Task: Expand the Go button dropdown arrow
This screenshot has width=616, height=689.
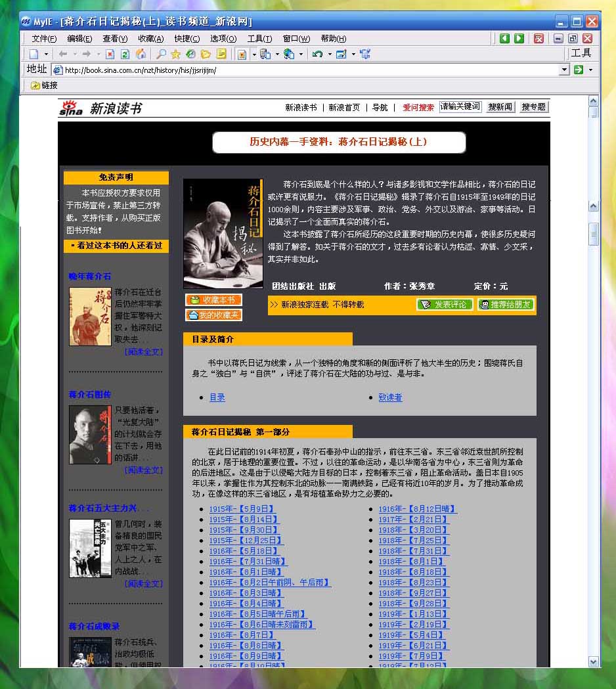Action: (x=590, y=70)
